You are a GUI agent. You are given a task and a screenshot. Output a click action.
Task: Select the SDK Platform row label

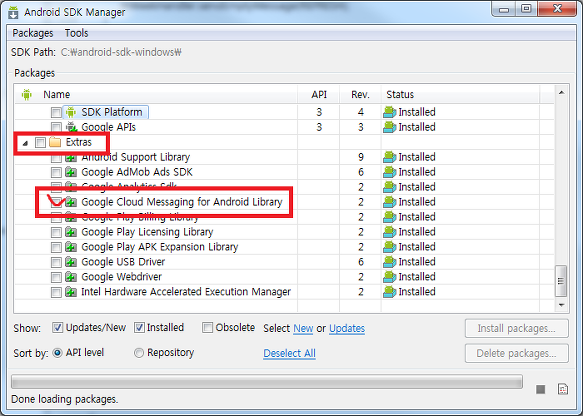(x=112, y=112)
